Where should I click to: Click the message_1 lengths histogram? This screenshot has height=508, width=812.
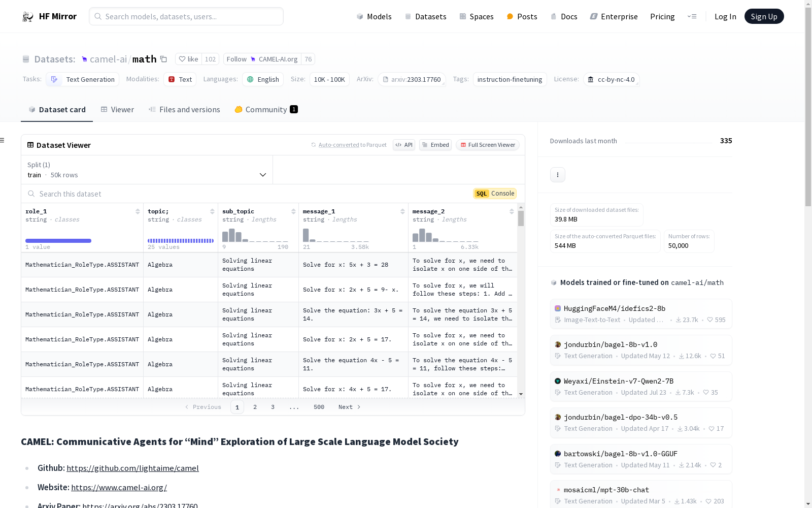[335, 235]
